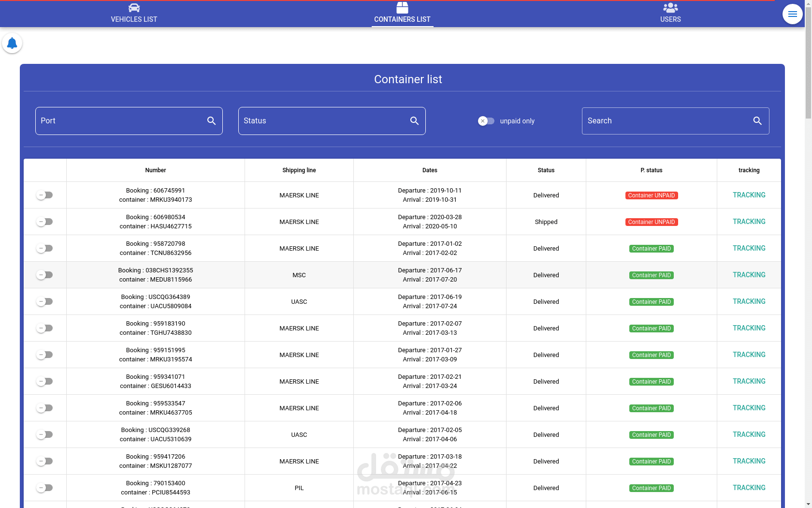Open TRACKING for container UACU5310639
Image resolution: width=812 pixels, height=508 pixels.
click(x=749, y=434)
